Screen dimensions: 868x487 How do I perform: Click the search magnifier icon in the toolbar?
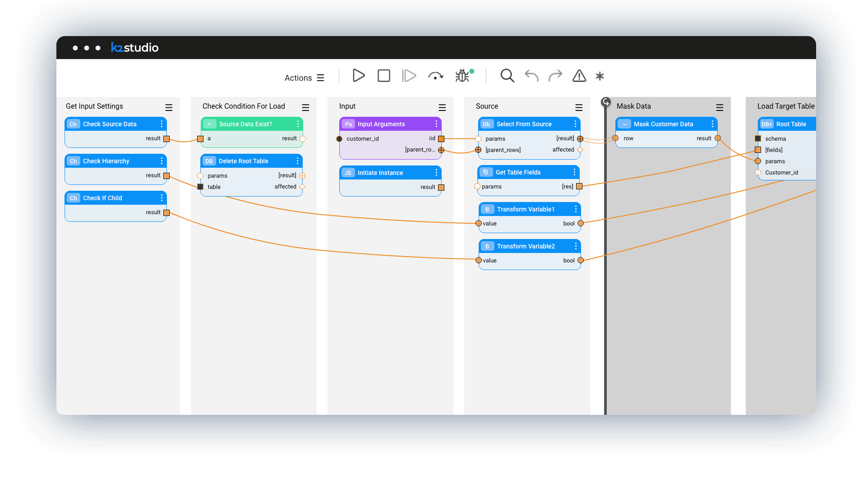tap(507, 76)
